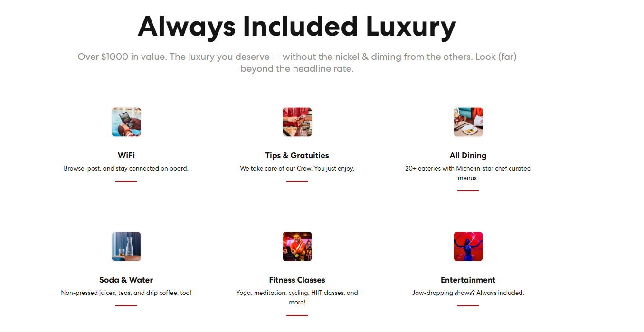
Task: Open the All Dining heading
Action: pyautogui.click(x=468, y=155)
